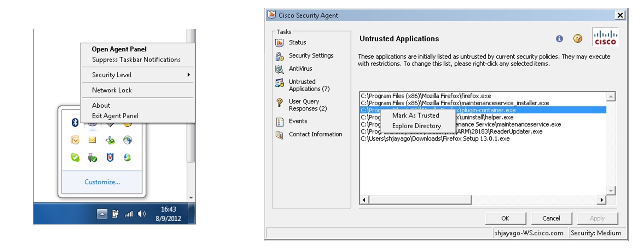Screen dimensions: 644x249
Task: Click the orange help question icon
Action: pyautogui.click(x=578, y=38)
